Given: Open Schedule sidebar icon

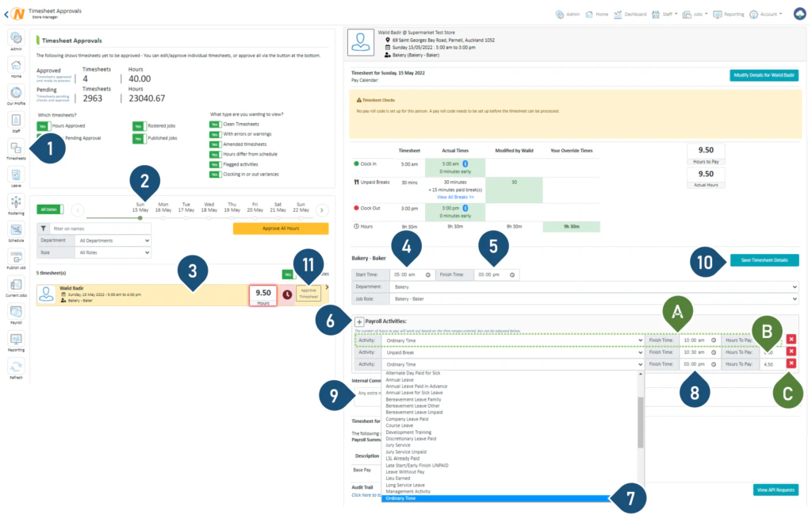Looking at the screenshot, I should pyautogui.click(x=16, y=230).
